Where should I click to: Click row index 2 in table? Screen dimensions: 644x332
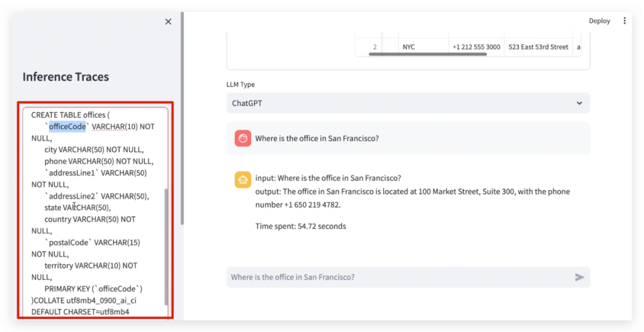click(374, 47)
